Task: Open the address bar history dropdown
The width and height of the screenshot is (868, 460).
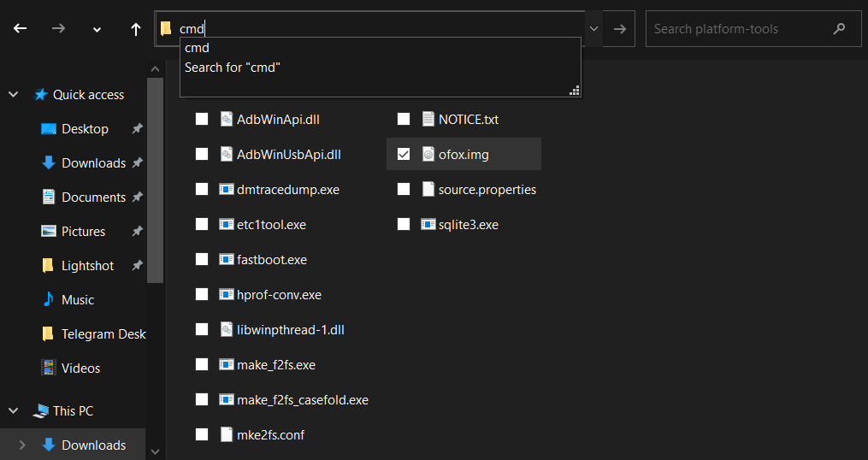Action: (593, 29)
